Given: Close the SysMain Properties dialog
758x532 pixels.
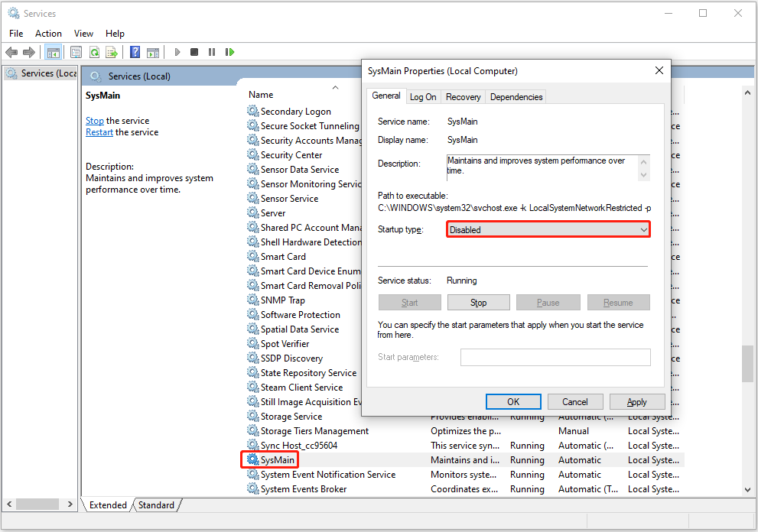Looking at the screenshot, I should tap(659, 70).
